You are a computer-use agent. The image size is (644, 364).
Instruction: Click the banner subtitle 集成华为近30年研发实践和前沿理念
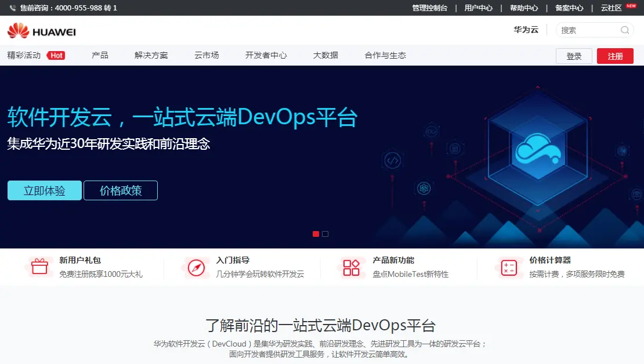click(x=108, y=144)
